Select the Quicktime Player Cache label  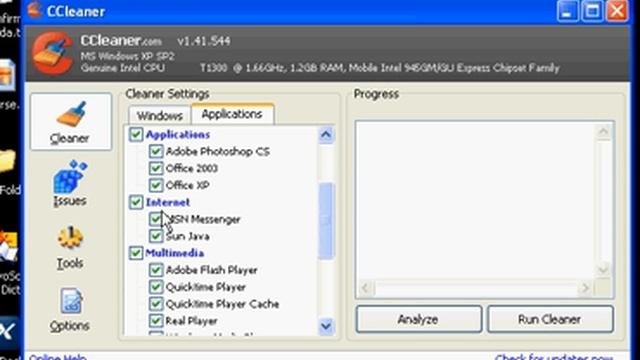tap(222, 304)
